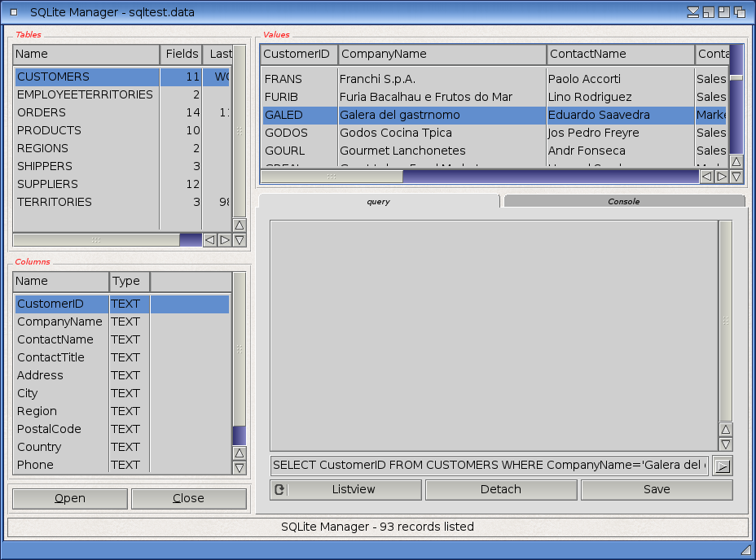
Task: Click the query results scroll-down arrow
Action: [726, 444]
